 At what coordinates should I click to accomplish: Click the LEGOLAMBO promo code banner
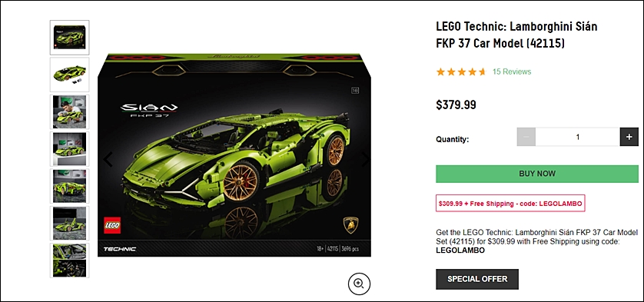510,204
